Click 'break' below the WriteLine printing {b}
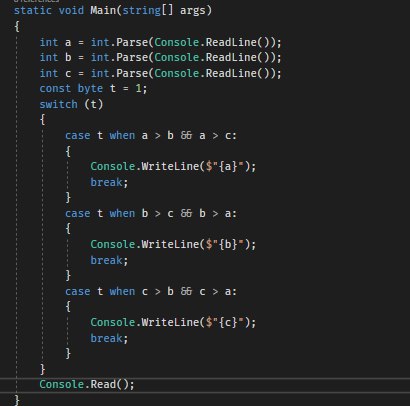The width and height of the screenshot is (410, 406). coord(106,260)
